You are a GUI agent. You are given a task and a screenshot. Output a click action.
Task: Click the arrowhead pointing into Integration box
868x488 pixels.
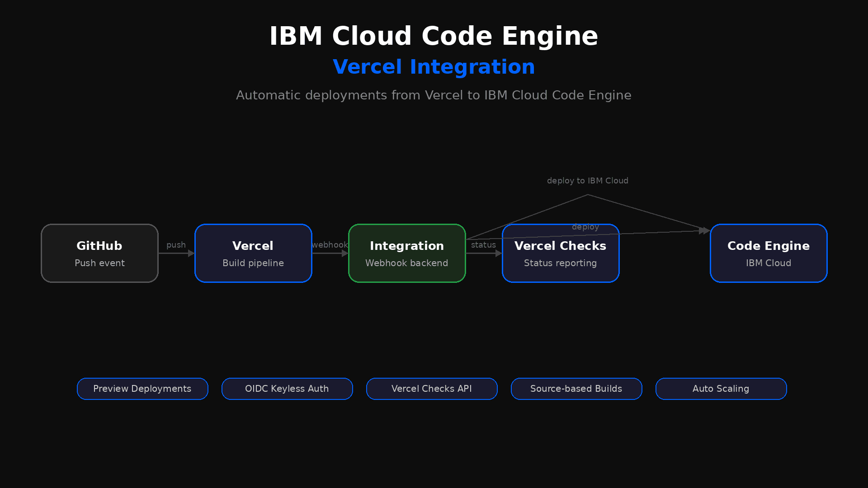pyautogui.click(x=345, y=253)
